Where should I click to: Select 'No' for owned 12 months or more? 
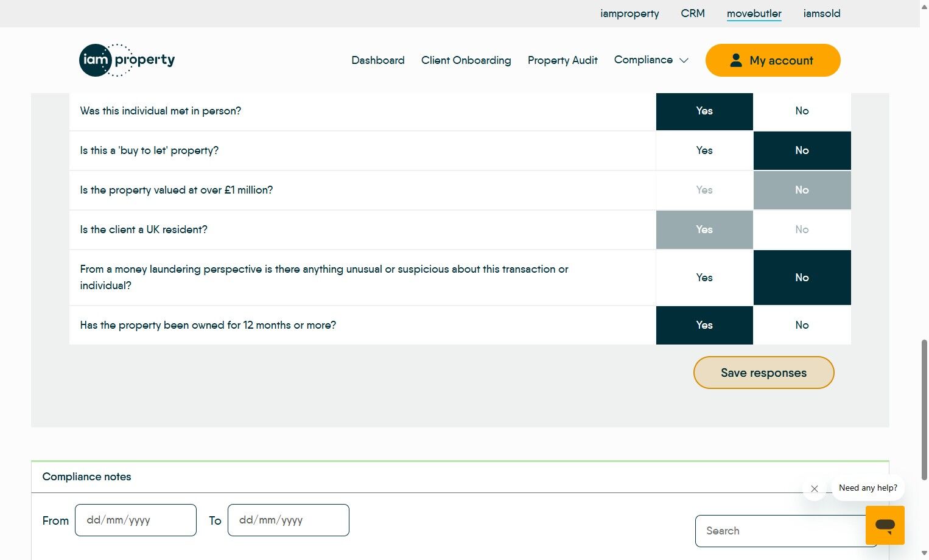pos(802,325)
